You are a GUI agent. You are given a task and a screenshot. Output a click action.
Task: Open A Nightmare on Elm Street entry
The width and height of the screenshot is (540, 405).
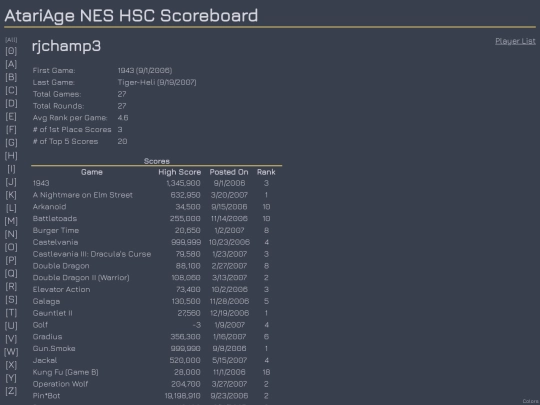click(x=83, y=195)
